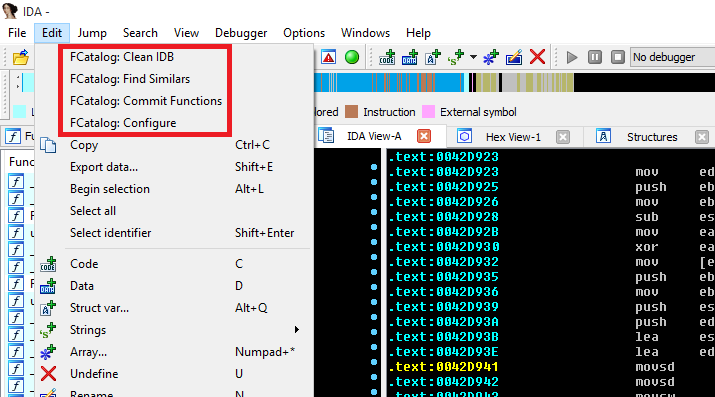
Task: Click the address .text:0042D941 line
Action: [444, 367]
